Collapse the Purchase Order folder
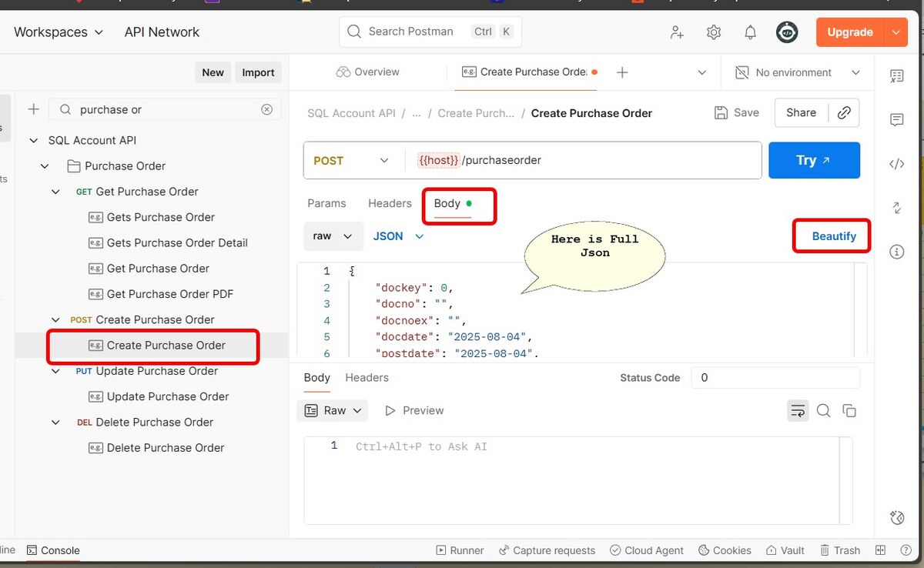The height and width of the screenshot is (568, 924). point(45,166)
